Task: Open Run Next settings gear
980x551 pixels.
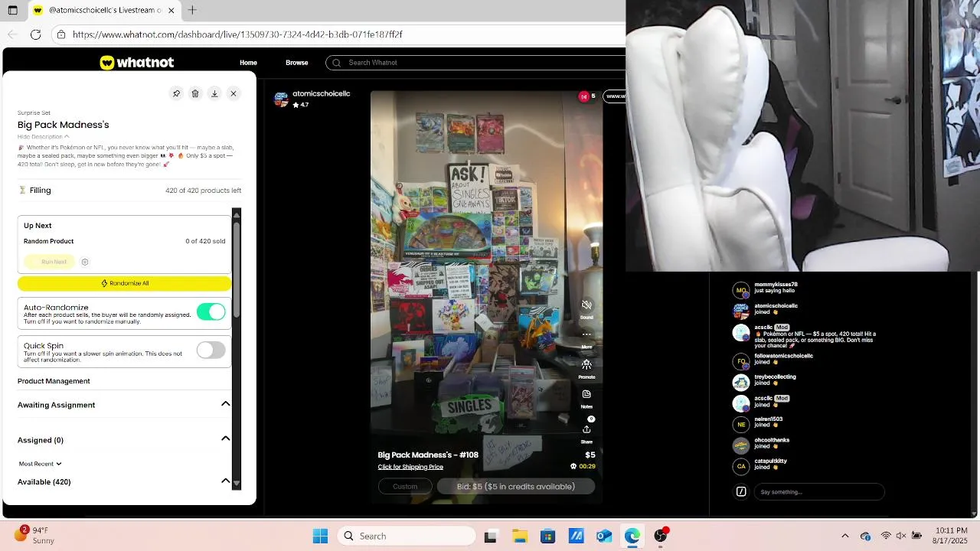Action: coord(85,262)
